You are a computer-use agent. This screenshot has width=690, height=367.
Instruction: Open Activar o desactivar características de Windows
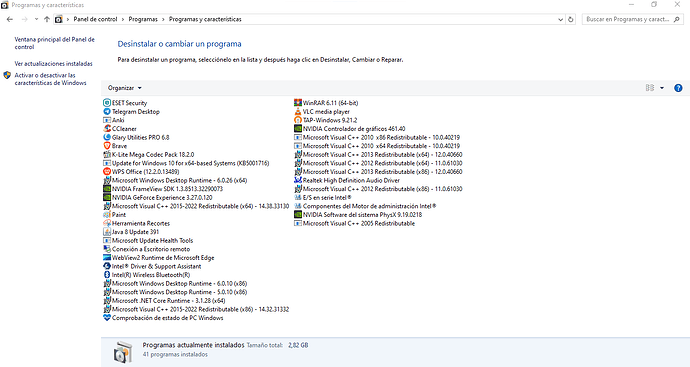coord(50,79)
